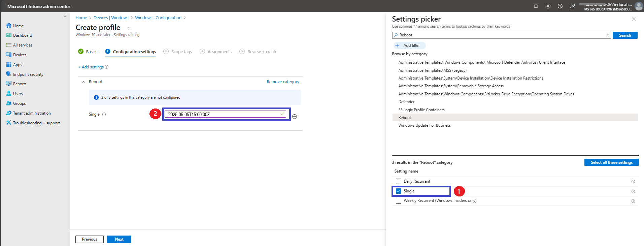Click the Single date-time input field

(225, 114)
